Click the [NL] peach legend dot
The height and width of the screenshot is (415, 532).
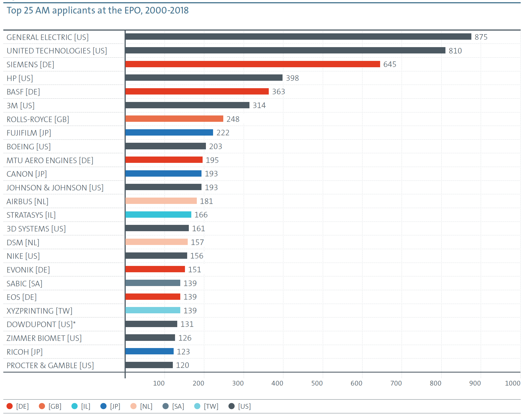click(133, 406)
